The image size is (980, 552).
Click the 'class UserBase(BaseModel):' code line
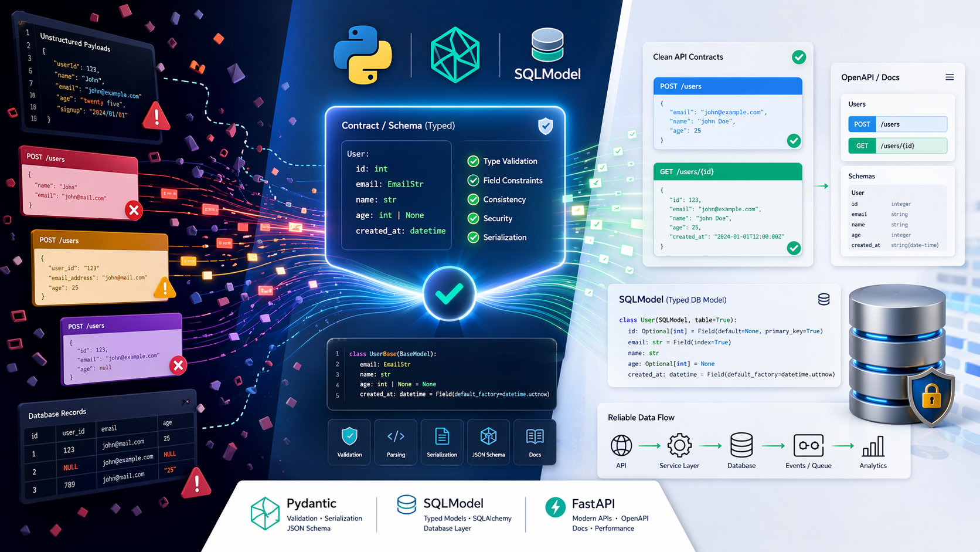pyautogui.click(x=393, y=354)
